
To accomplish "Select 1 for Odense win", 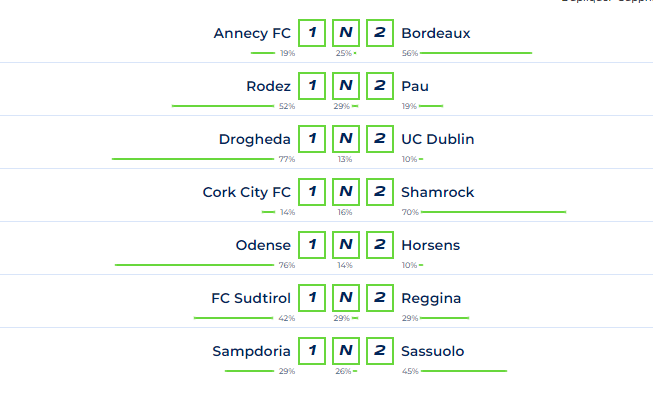I will (312, 245).
